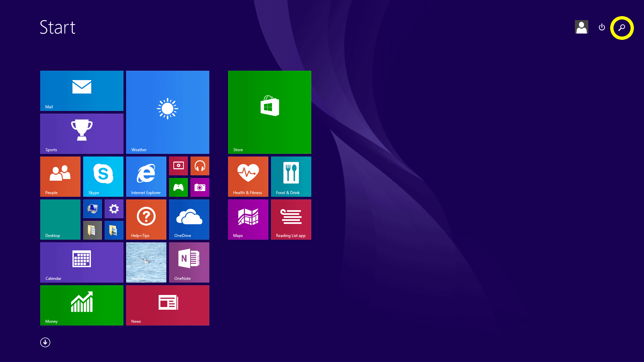The width and height of the screenshot is (644, 362).
Task: Open the People app tile
Action: coord(60,177)
